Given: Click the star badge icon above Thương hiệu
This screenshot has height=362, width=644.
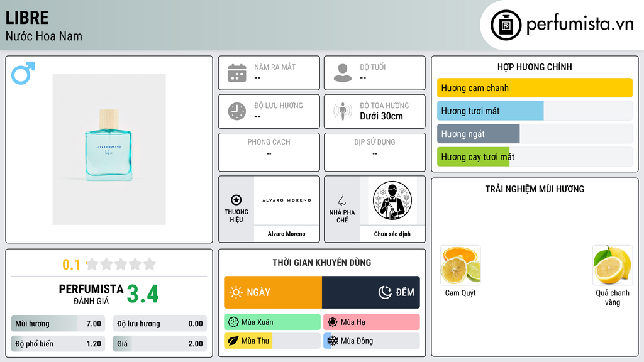Looking at the screenshot, I should 236,200.
